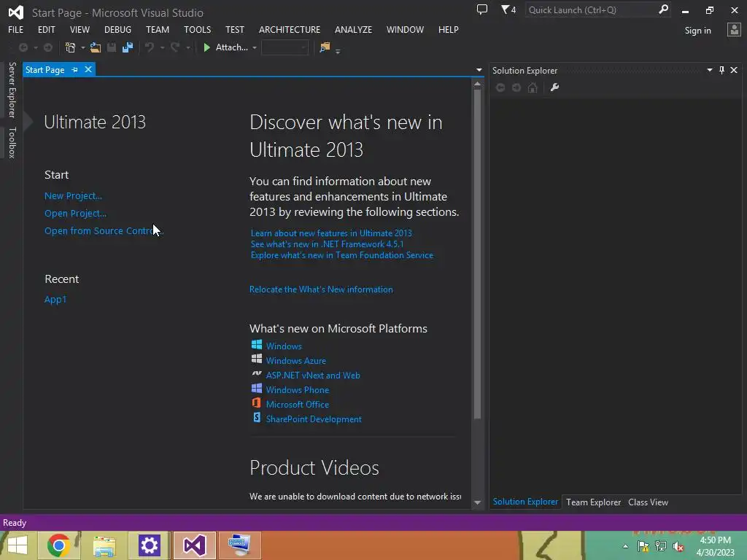The height and width of the screenshot is (560, 747).
Task: Open recent project App1
Action: (x=55, y=299)
